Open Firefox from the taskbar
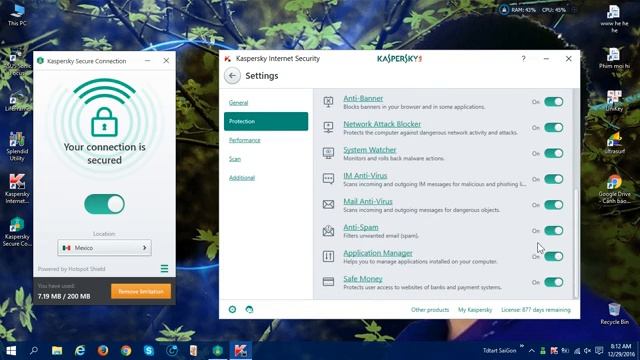 pyautogui.click(x=103, y=351)
